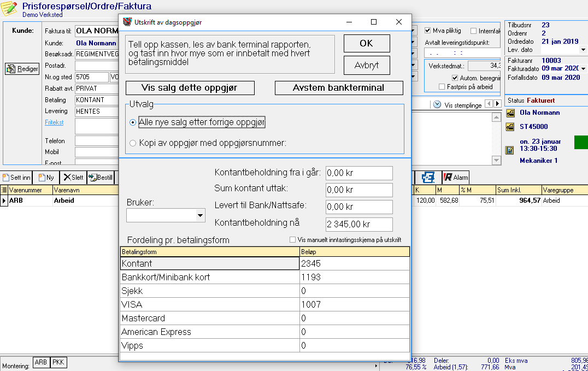This screenshot has height=371, width=588.
Task: Click the Avtalt leveringstidspunkt field
Action: [x=462, y=53]
